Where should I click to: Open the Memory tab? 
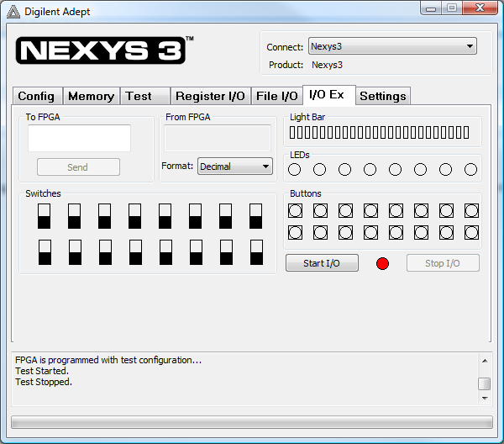(92, 96)
